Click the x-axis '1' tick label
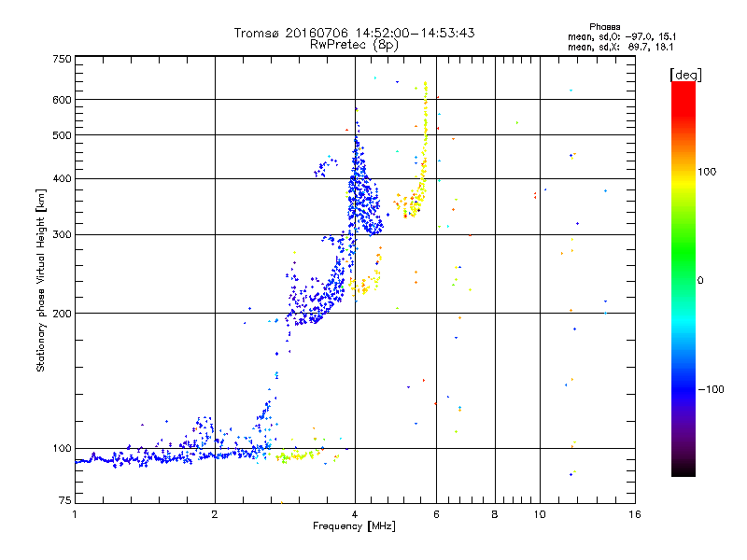 click(x=75, y=514)
